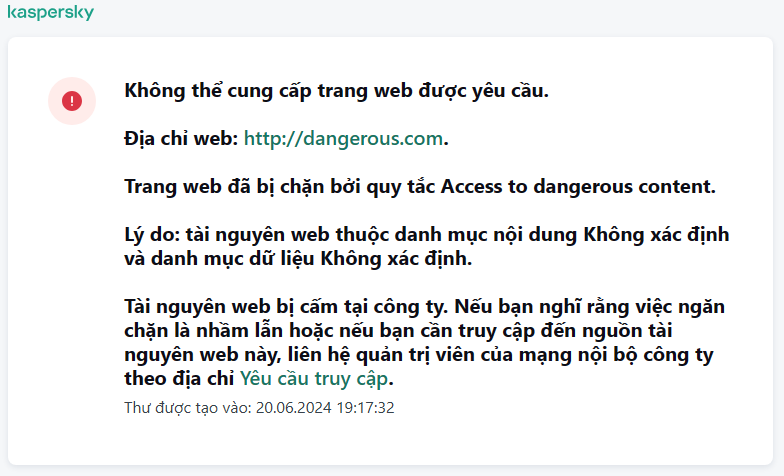Image resolution: width=784 pixels, height=476 pixels.
Task: Click the 'Địa chỉ web:' label
Action: [181, 138]
